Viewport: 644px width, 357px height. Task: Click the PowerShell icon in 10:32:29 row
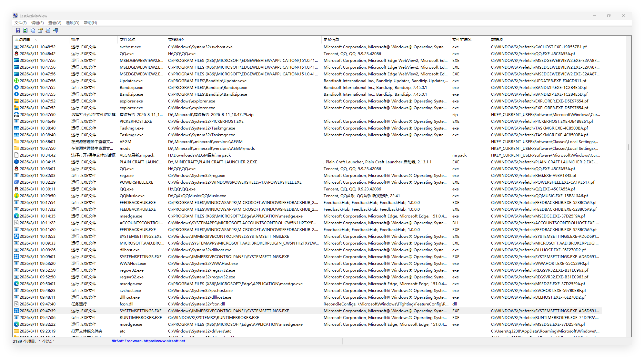point(16,182)
